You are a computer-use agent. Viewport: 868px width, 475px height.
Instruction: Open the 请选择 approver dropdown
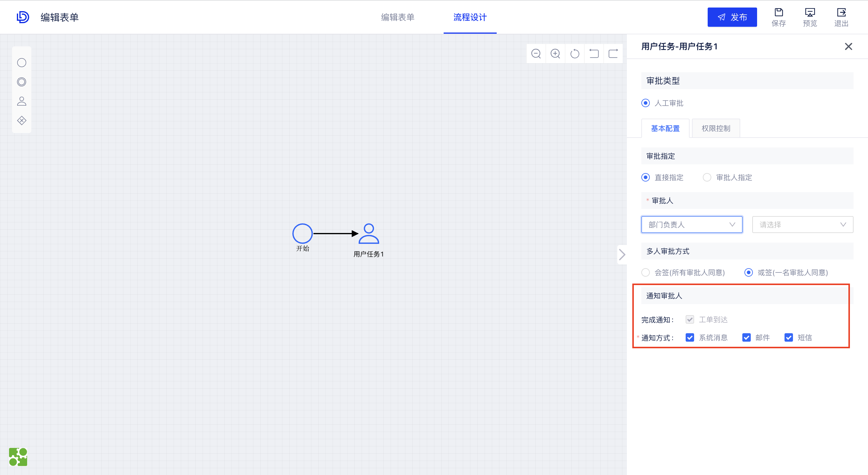tap(802, 225)
